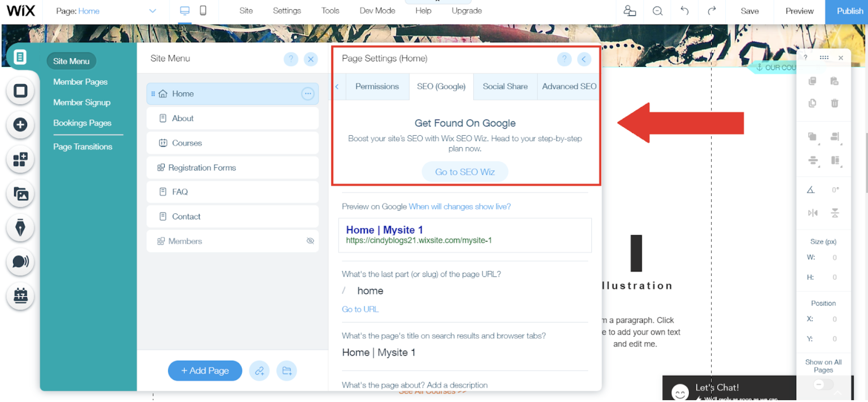
Task: Toggle the Show on All Pages switch
Action: point(823,384)
